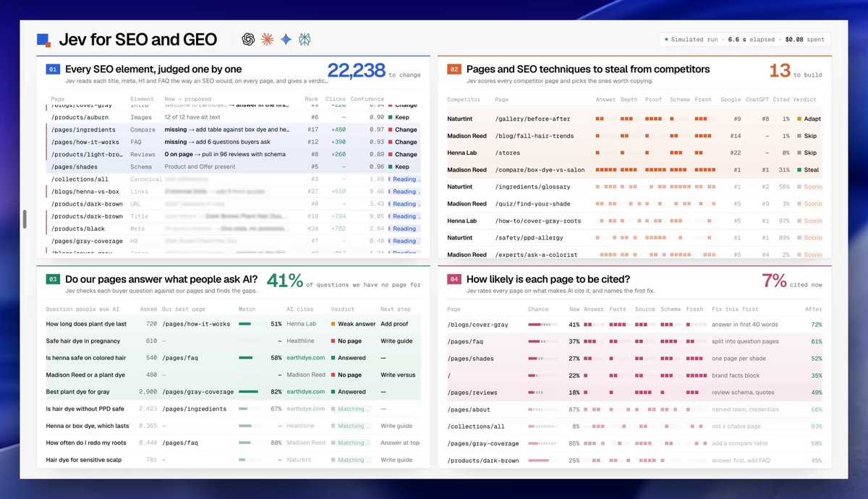
Task: Click Henna Lab in the /stores row
Action: pos(461,153)
